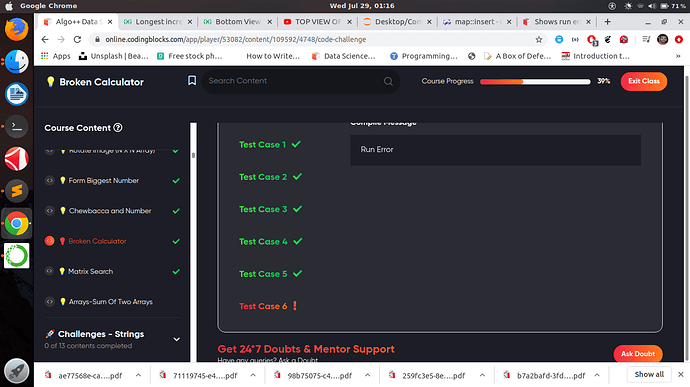Open a new browser tab
The image size is (690, 387).
point(607,22)
